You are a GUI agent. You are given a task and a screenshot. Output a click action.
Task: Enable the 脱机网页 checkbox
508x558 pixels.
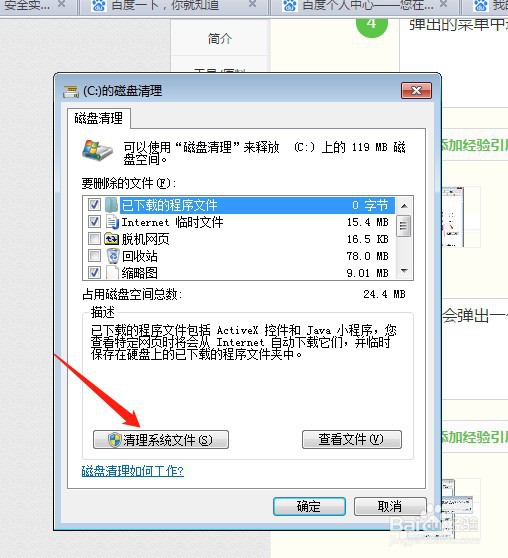94,239
